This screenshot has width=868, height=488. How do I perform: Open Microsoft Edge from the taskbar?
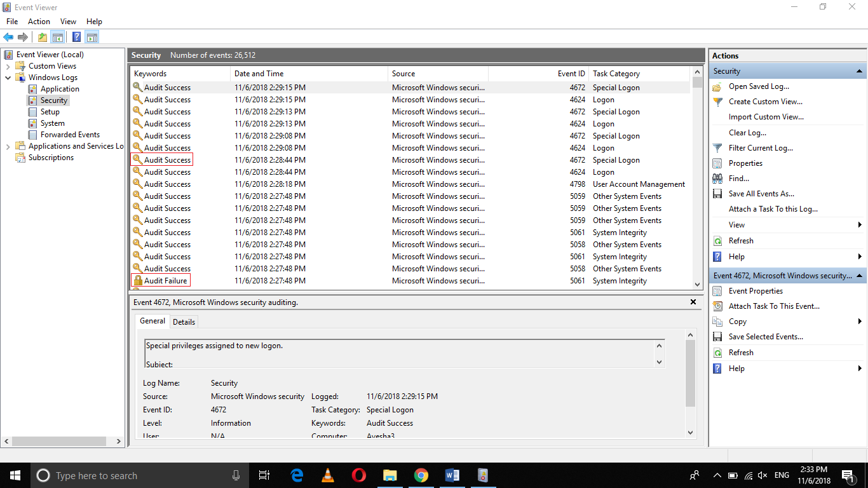click(297, 475)
